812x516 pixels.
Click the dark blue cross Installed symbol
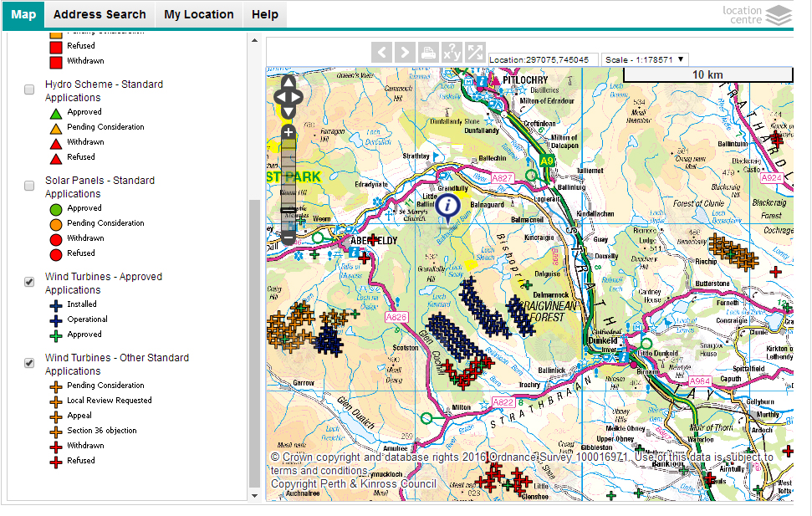[56, 305]
